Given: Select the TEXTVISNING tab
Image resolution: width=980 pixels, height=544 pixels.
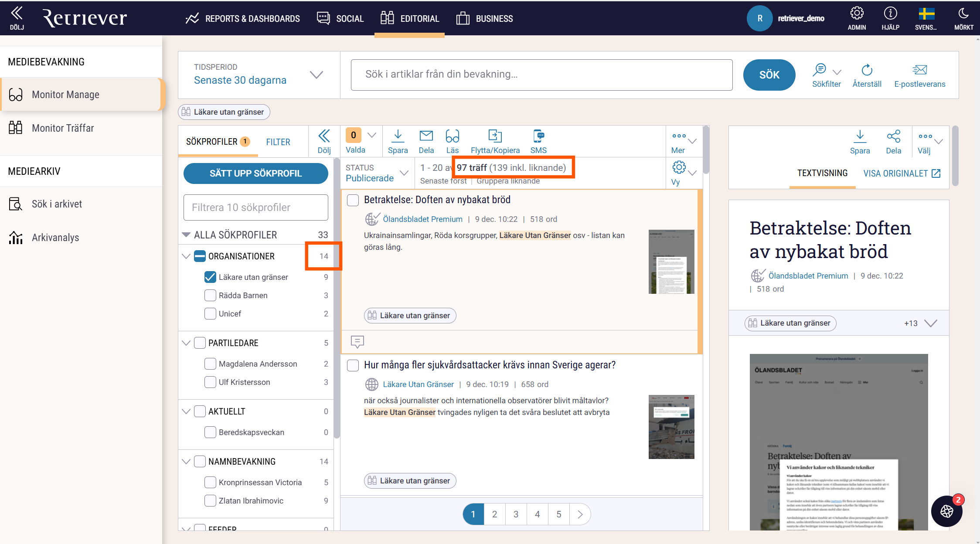Looking at the screenshot, I should click(x=822, y=173).
